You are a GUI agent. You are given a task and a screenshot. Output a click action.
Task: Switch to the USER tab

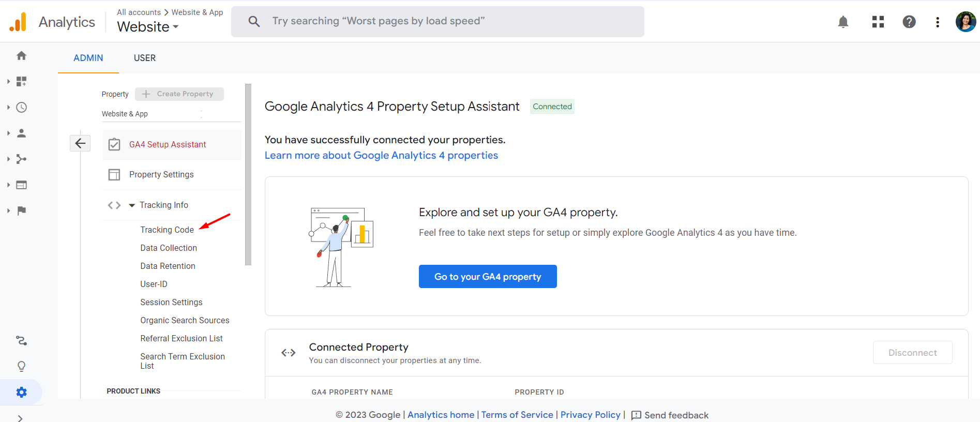[x=145, y=58]
